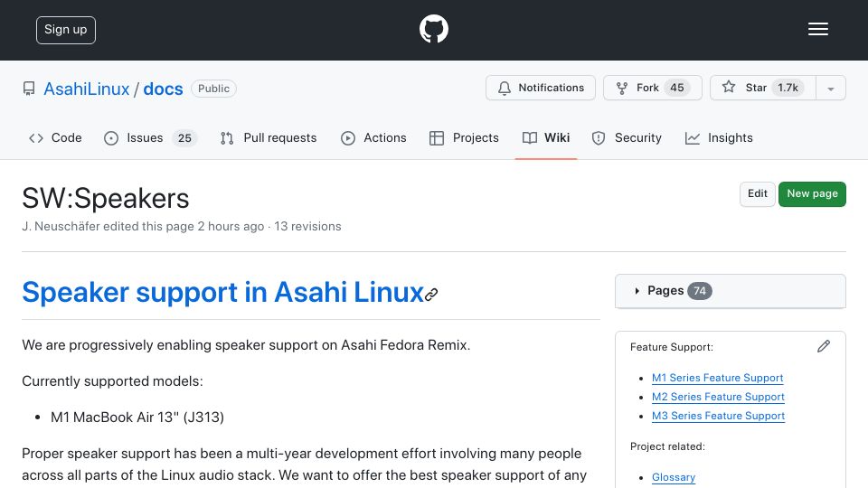The image size is (868, 488).
Task: Open the hamburger navigation menu
Action: (x=817, y=29)
